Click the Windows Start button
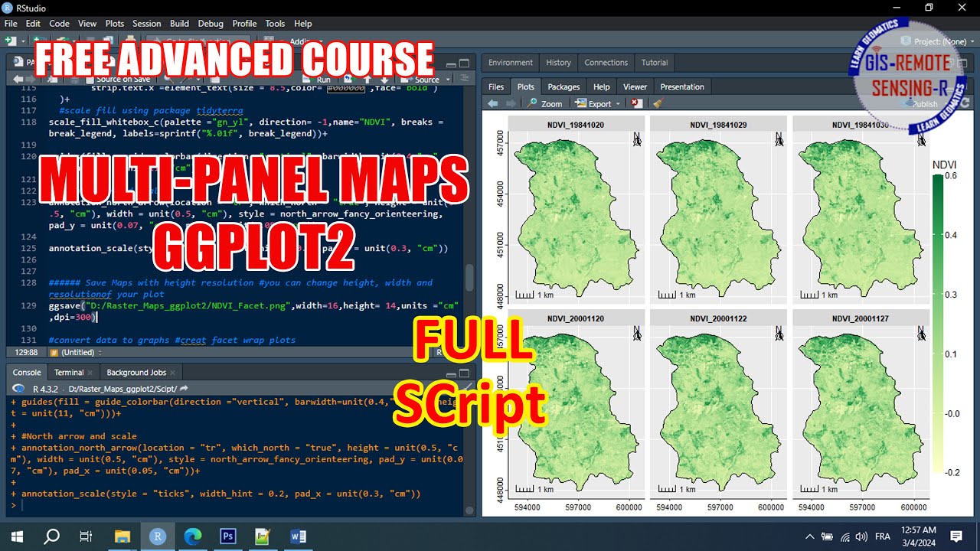Image resolution: width=980 pixels, height=551 pixels. click(17, 536)
